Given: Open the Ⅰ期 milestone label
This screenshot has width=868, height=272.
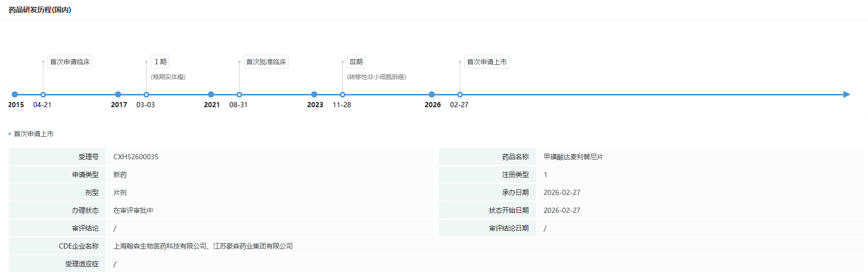Looking at the screenshot, I should tap(160, 62).
